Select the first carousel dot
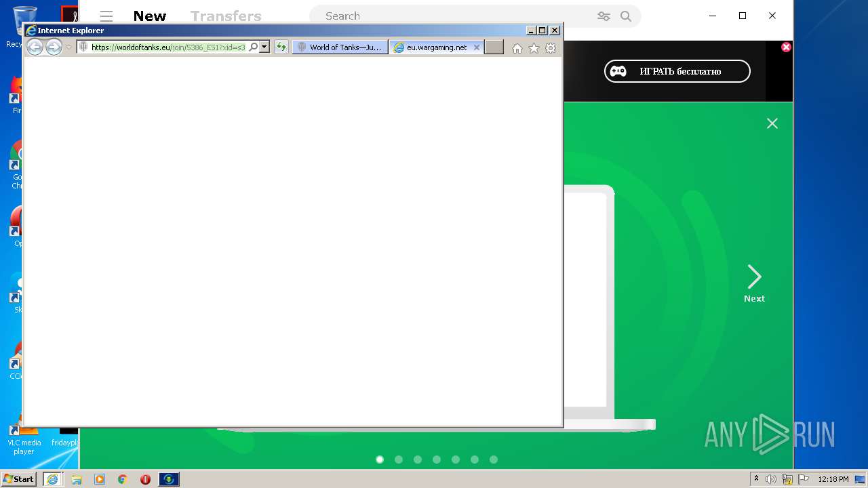 click(x=380, y=460)
